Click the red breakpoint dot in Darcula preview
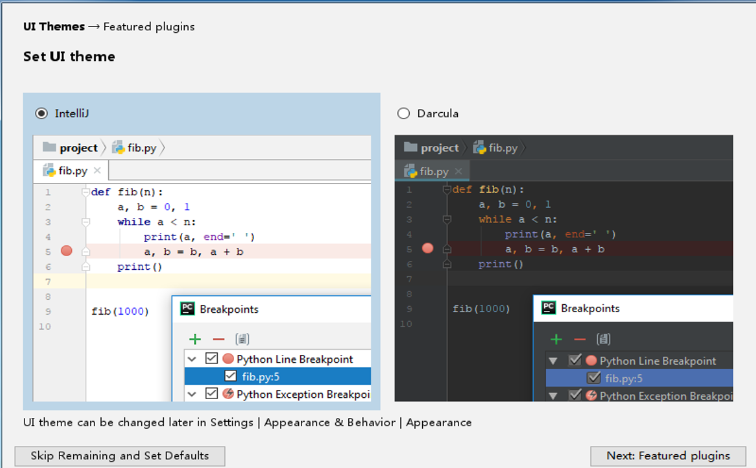This screenshot has height=468, width=756. tap(428, 248)
